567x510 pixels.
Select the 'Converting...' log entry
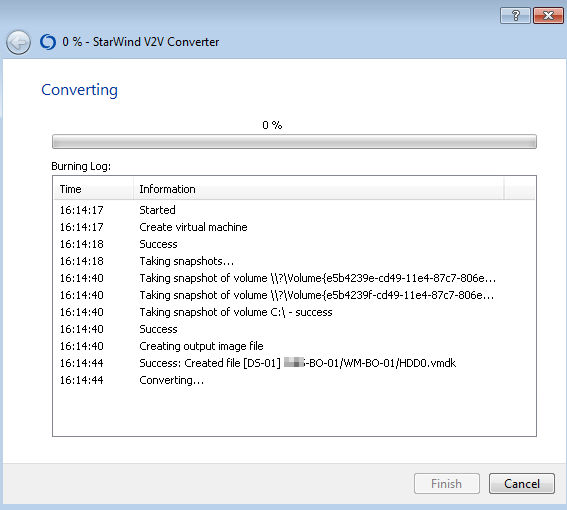[294, 380]
